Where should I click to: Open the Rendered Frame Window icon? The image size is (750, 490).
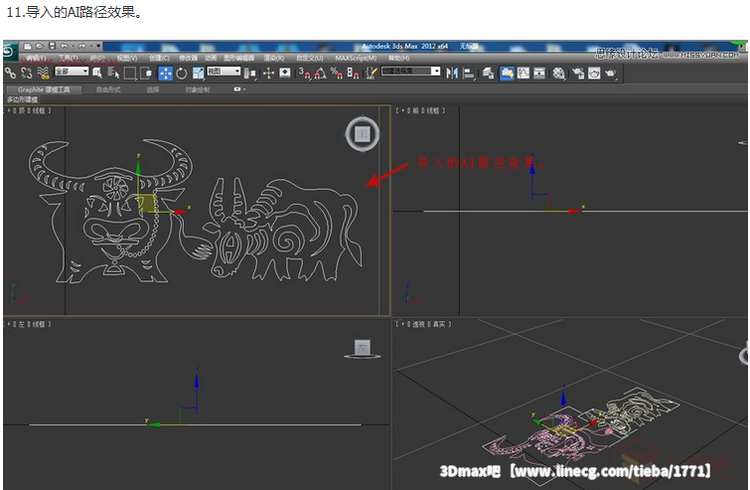click(594, 73)
